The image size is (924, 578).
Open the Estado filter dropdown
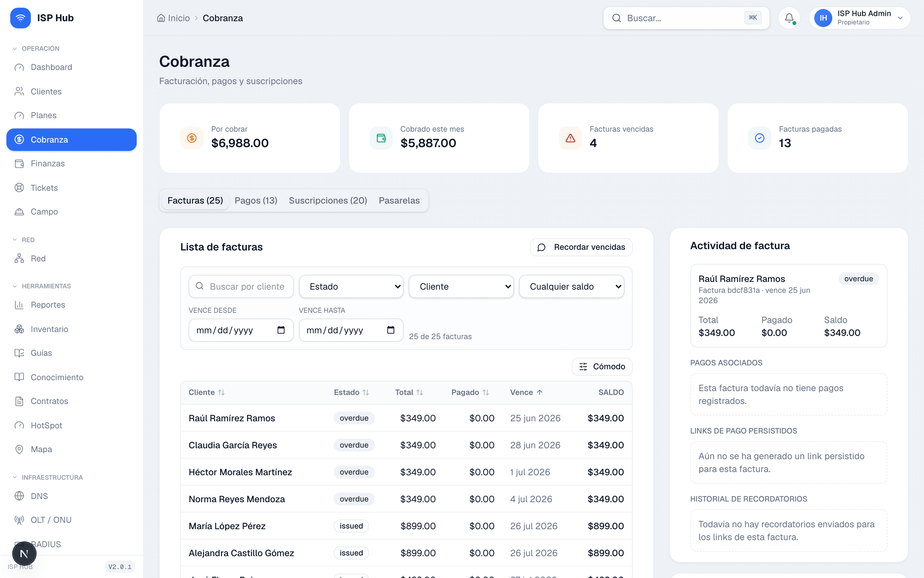(351, 286)
